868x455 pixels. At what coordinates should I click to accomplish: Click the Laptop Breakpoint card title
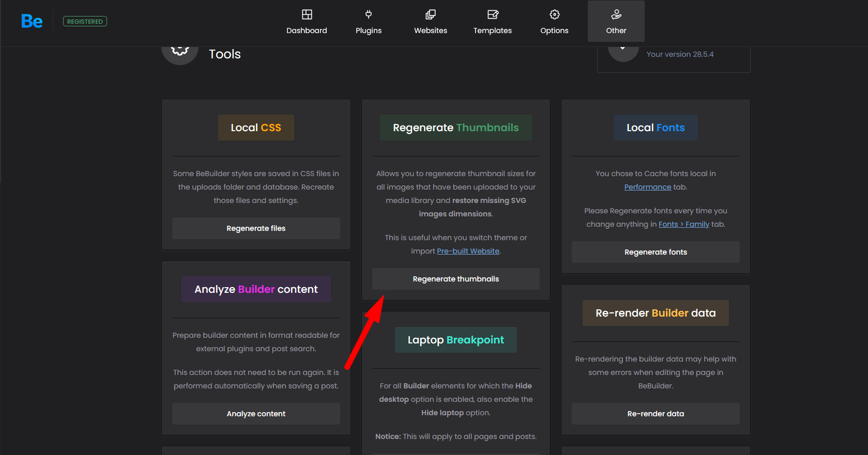point(456,340)
